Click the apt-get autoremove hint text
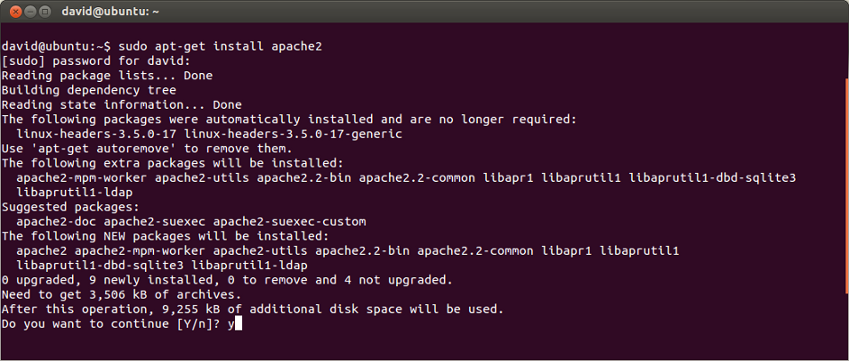849x361 pixels. [x=147, y=149]
